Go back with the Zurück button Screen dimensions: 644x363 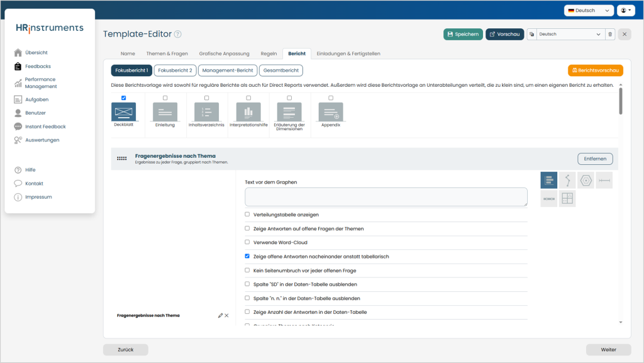126,349
